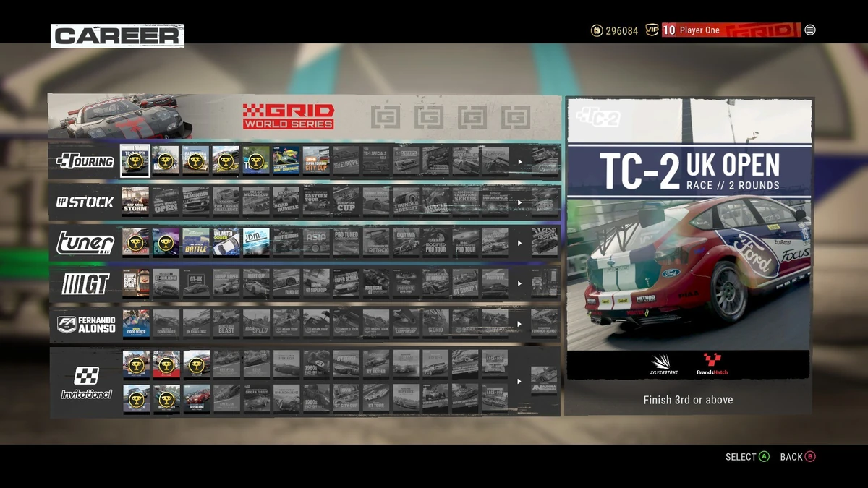Screen dimensions: 868x488
Task: Open the hamburger menu in the top-right corner
Action: click(809, 30)
